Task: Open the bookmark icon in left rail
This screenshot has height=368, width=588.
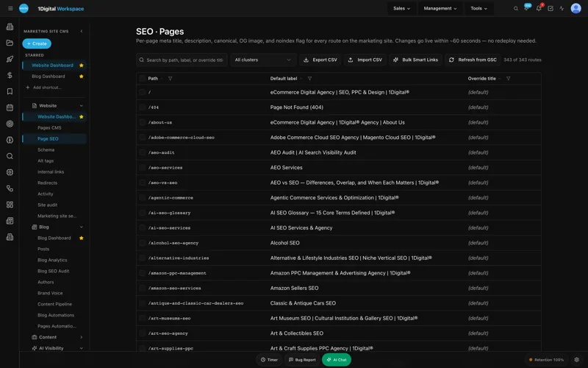Action: tap(10, 91)
